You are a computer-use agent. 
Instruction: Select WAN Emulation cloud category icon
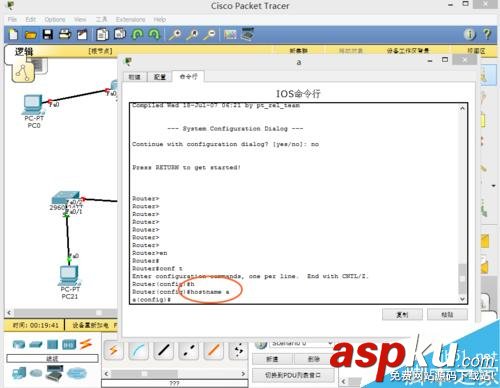click(36, 373)
